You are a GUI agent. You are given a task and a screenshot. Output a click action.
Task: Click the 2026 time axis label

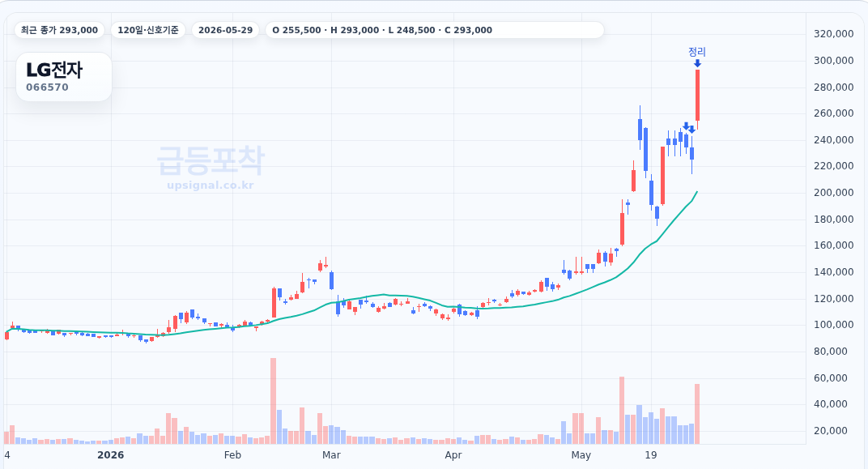[x=111, y=454]
